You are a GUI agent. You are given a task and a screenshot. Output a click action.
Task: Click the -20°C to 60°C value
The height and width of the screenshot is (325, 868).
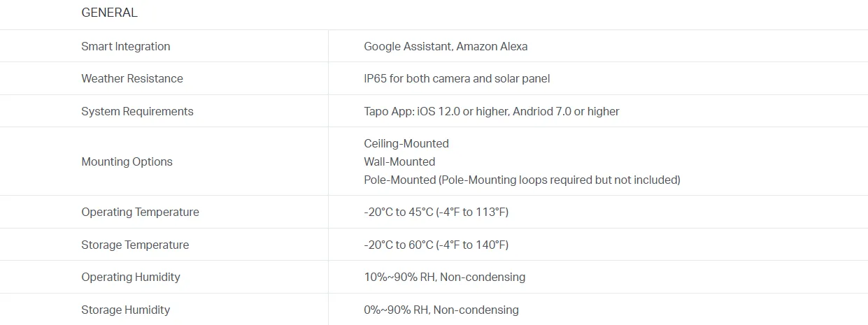[436, 245]
